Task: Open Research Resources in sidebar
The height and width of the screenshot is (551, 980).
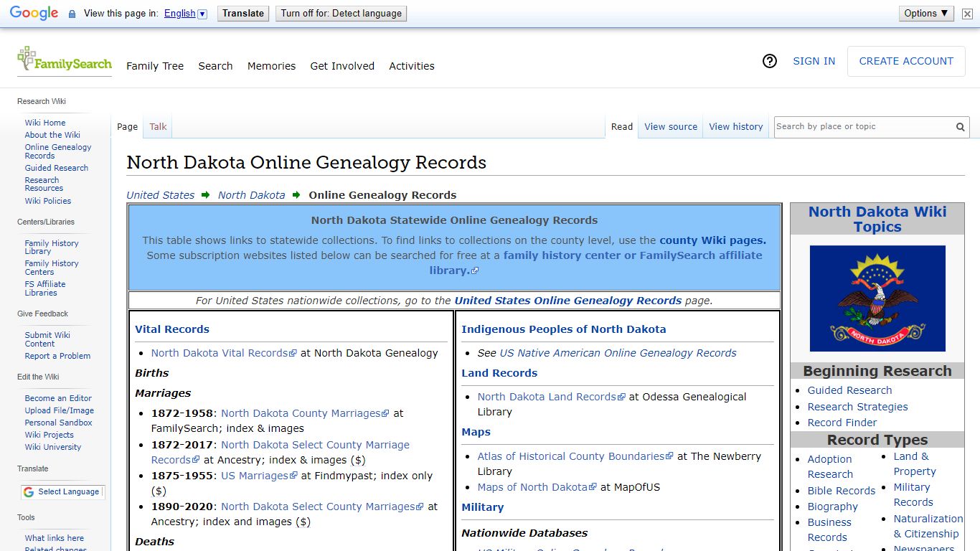Action: pos(44,184)
